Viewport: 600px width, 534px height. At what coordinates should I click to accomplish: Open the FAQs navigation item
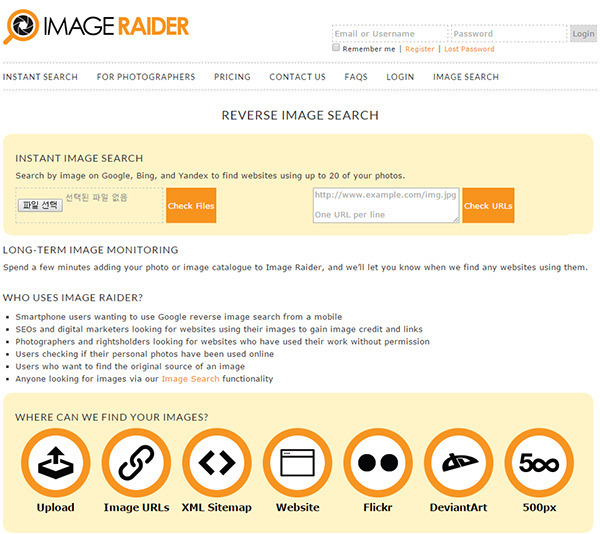[356, 77]
